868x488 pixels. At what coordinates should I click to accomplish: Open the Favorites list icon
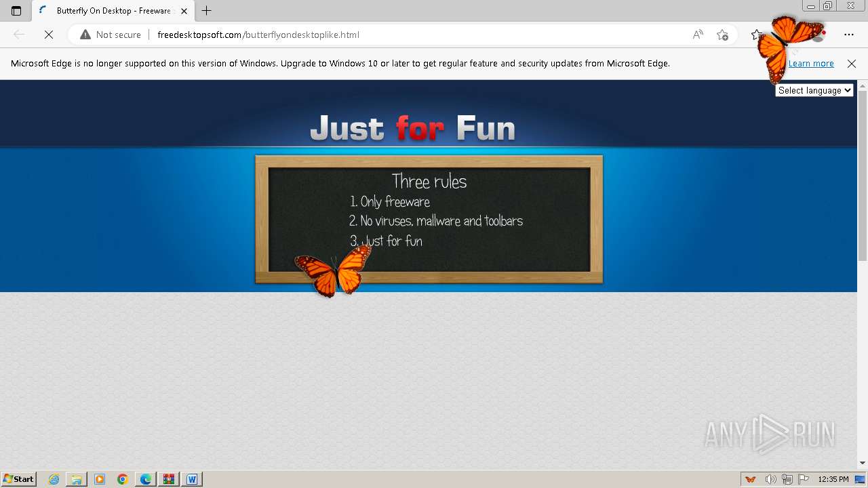click(x=757, y=35)
